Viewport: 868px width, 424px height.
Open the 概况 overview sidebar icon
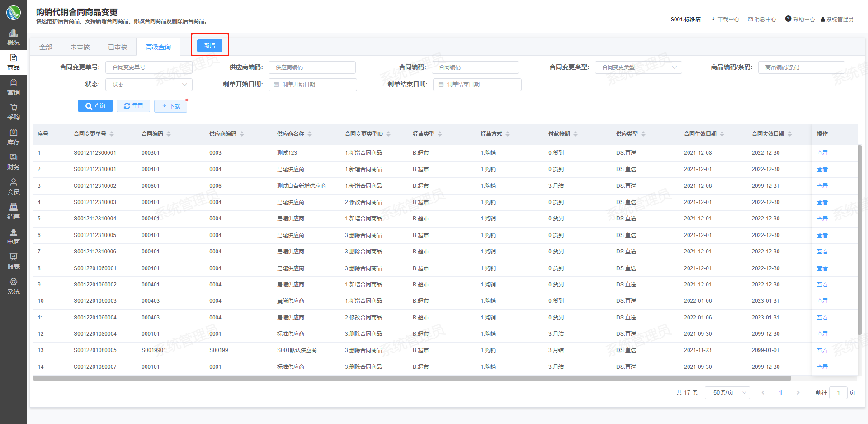(x=14, y=33)
